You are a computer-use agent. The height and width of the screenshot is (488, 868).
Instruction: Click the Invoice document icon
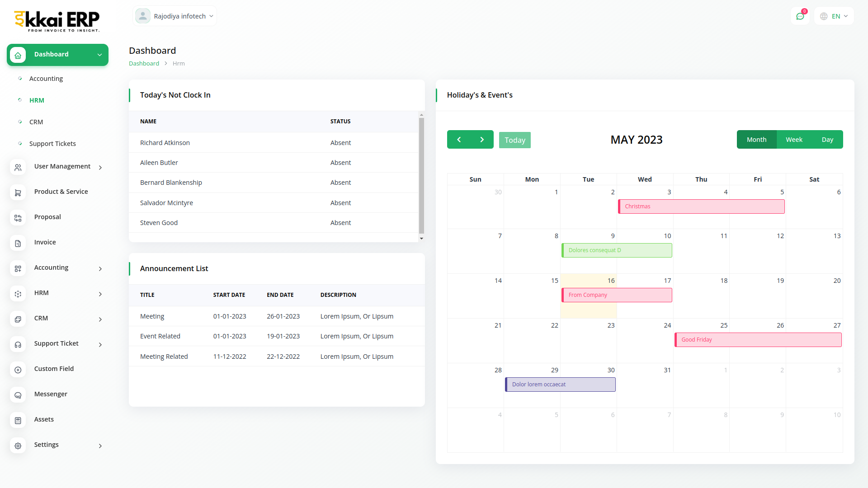tap(18, 243)
